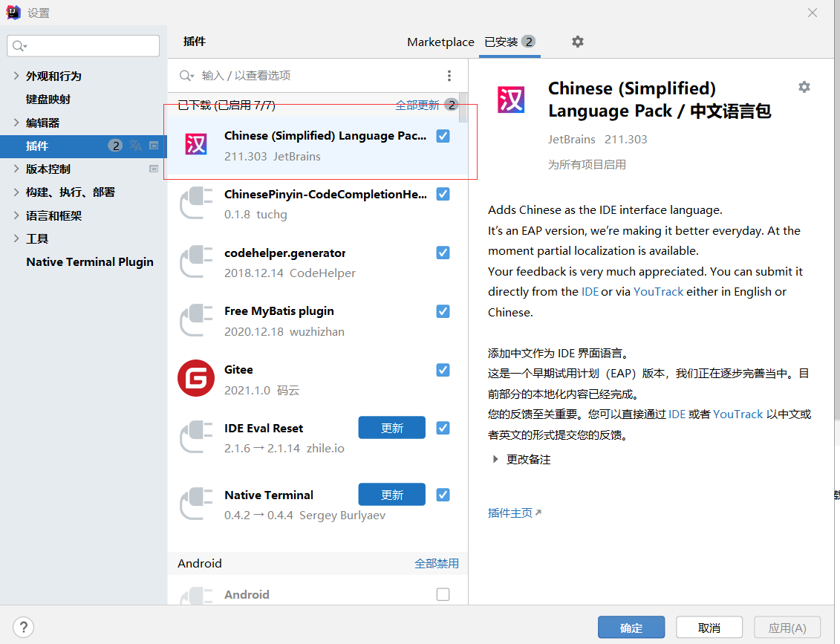Click the update count badge on 插件 row

click(x=115, y=145)
